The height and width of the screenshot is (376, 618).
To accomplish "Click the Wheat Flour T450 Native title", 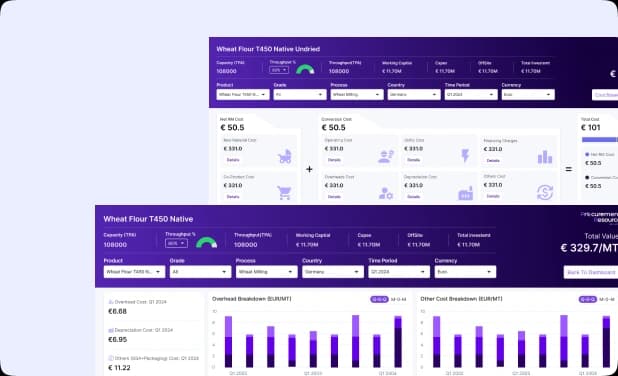I will tap(148, 219).
